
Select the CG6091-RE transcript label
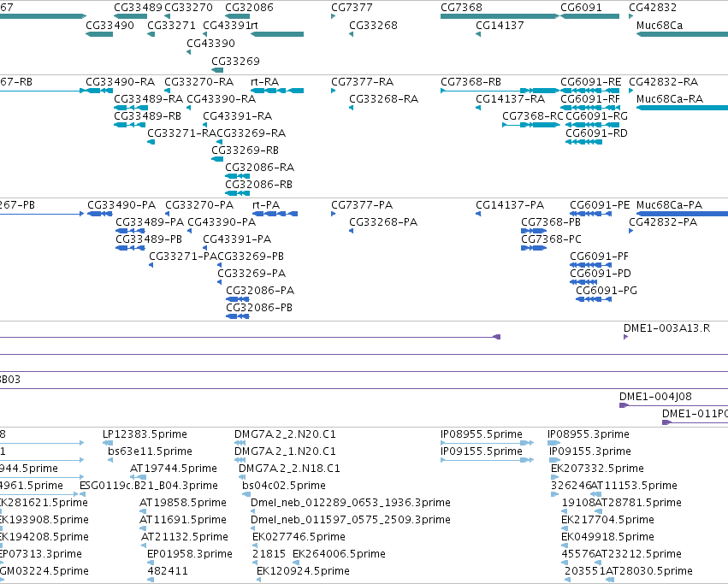590,82
